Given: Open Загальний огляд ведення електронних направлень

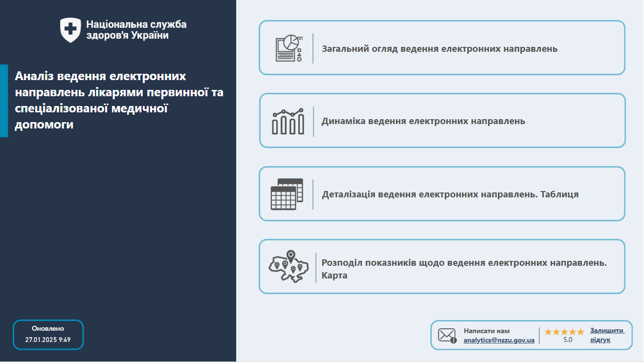Looking at the screenshot, I should pos(442,48).
